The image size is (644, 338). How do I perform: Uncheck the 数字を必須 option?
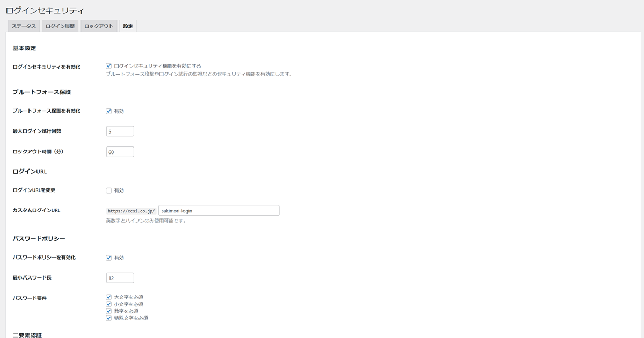[109, 311]
